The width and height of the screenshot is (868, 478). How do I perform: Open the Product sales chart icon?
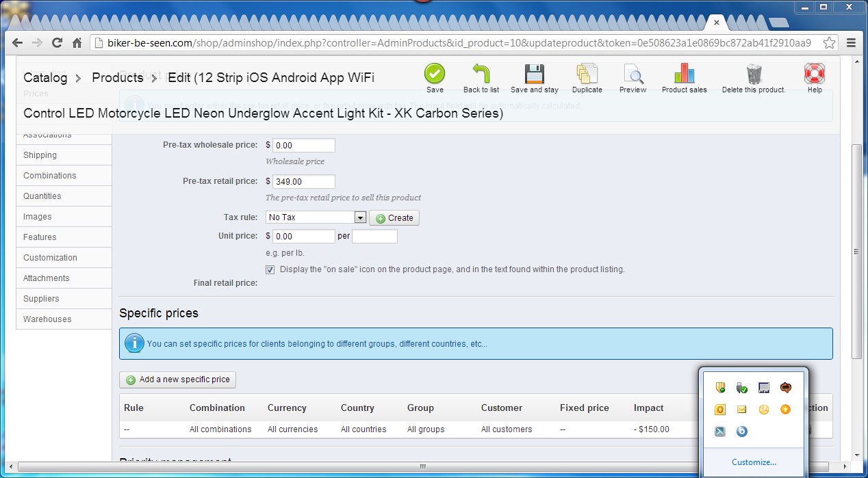[685, 73]
